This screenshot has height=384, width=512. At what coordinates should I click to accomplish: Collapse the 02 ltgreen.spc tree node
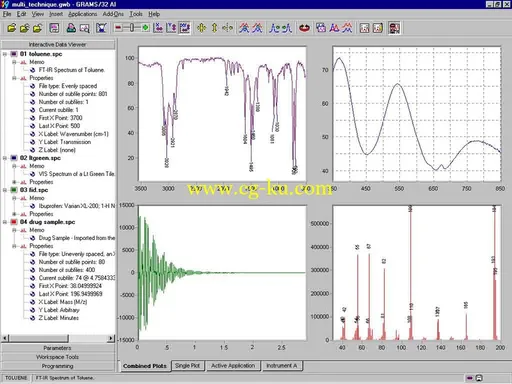pos(5,158)
